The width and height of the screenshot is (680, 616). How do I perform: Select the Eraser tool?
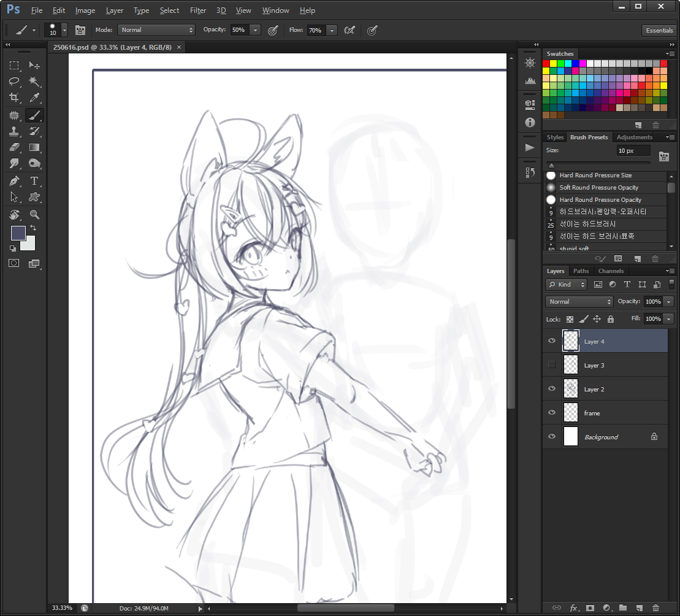point(14,147)
